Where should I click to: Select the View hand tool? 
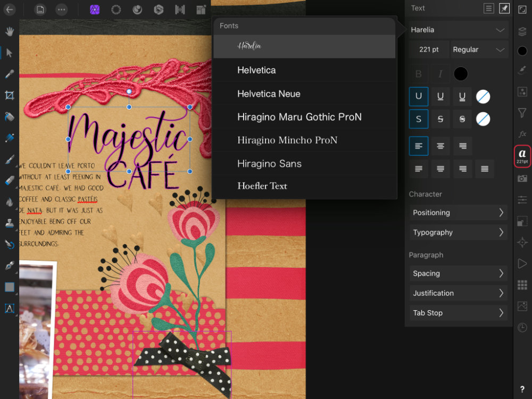[x=10, y=31]
